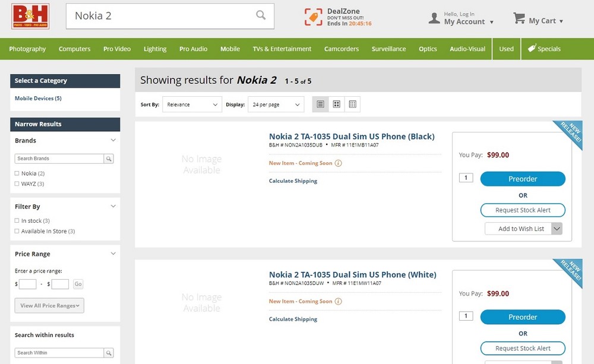Click the Search Within magnifier icon

109,353
